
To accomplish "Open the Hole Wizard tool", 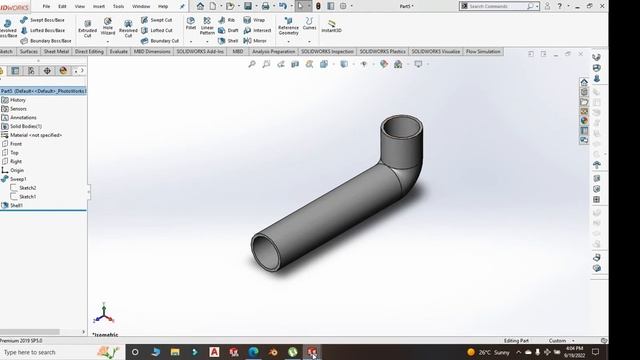I will pos(108,26).
